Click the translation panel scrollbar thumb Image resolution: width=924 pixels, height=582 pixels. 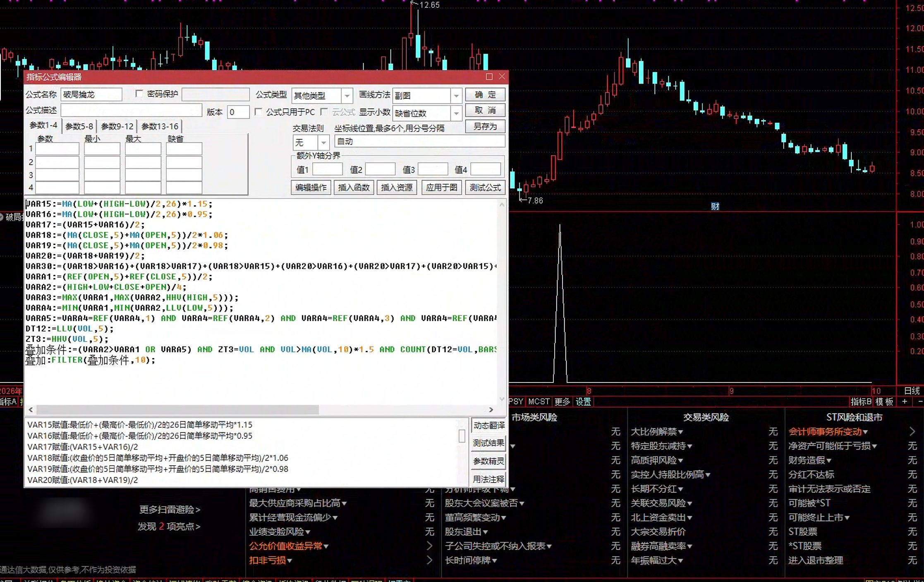[x=462, y=436]
